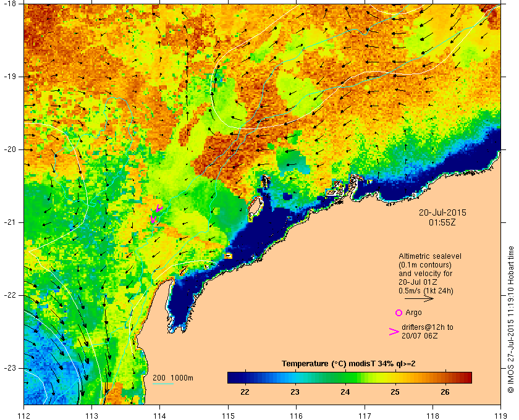Pick the cyan 23°C colorbar region
This screenshot has height=420, width=519.
295,377
